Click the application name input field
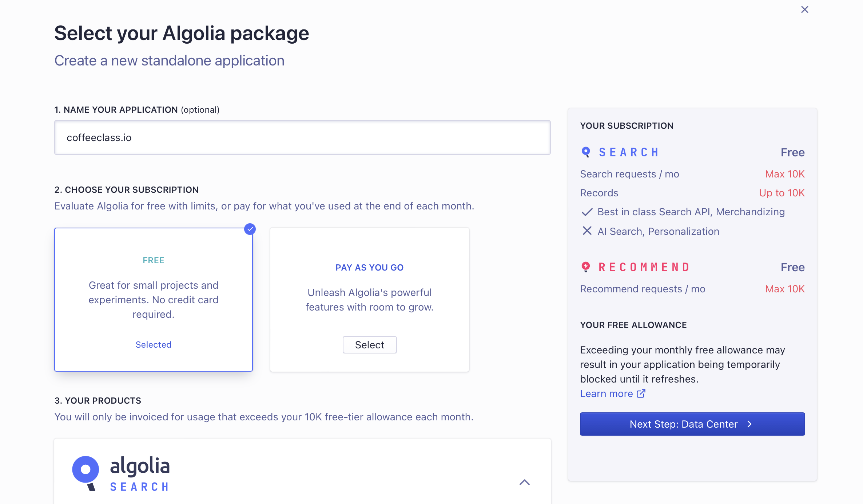Screen dimensions: 863x504 pos(302,137)
